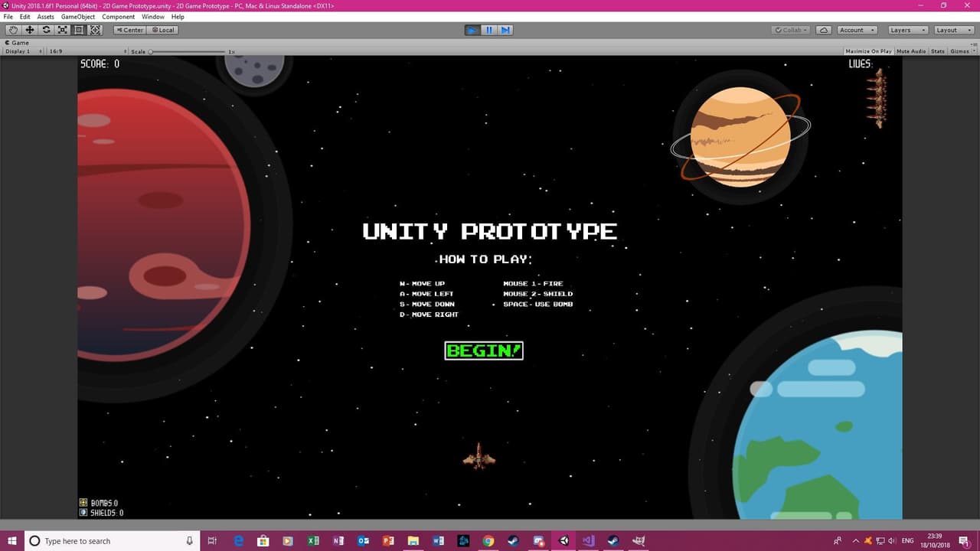Open the Layout dropdown
Screen dimensions: 980x551
(952, 30)
